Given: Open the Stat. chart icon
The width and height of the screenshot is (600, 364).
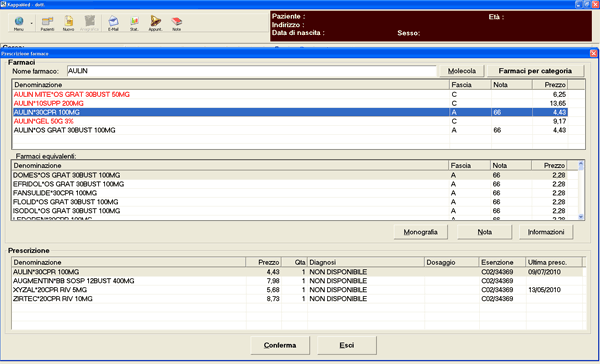Looking at the screenshot, I should (x=134, y=23).
